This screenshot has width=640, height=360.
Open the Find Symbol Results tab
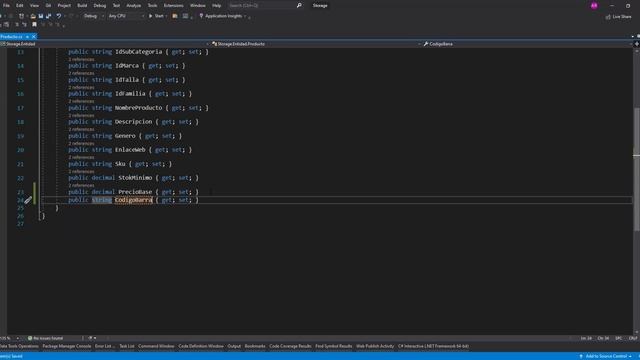tap(333, 346)
